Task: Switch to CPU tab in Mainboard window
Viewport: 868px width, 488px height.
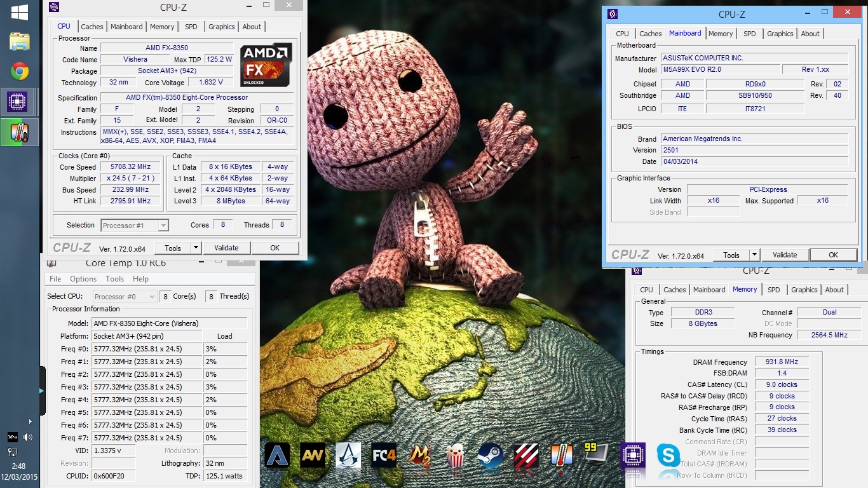Action: pos(623,34)
